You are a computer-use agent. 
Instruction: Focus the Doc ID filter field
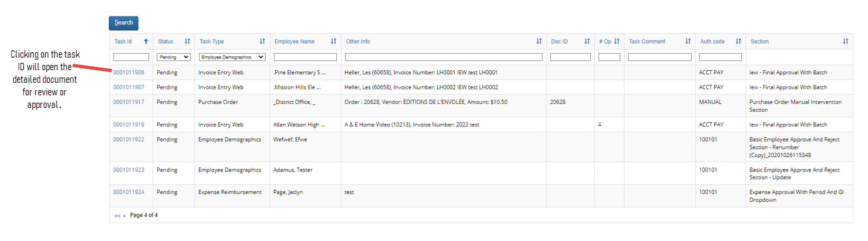click(x=570, y=57)
